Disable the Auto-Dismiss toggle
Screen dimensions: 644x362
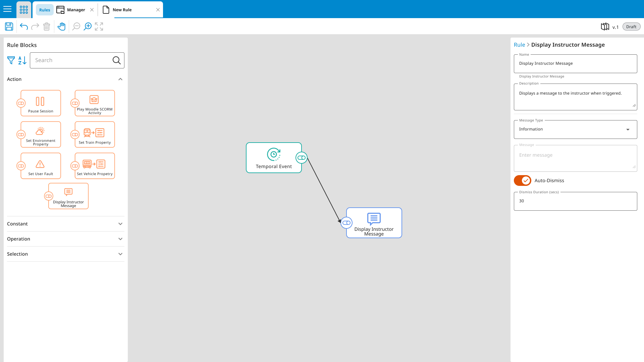522,180
